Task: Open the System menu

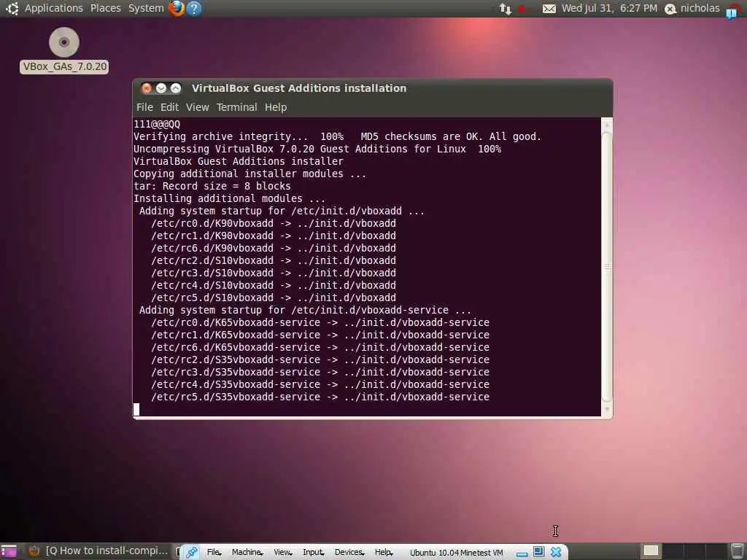Action: (x=146, y=8)
